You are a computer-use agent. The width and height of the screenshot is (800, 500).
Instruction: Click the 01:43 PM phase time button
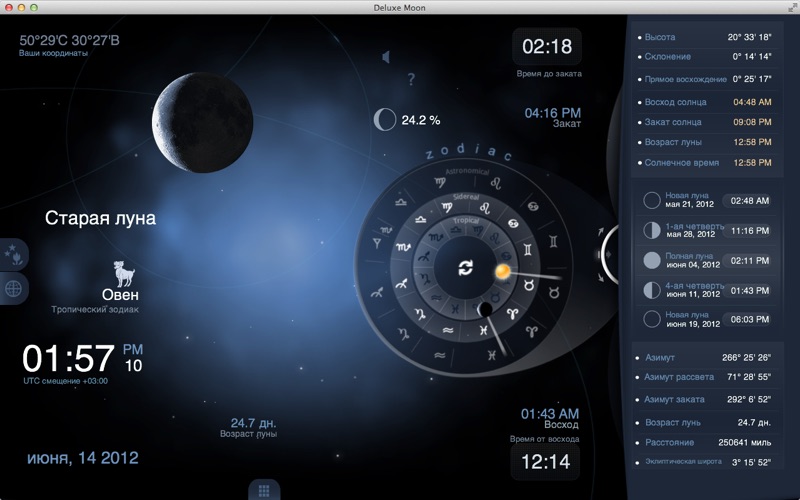pos(749,290)
